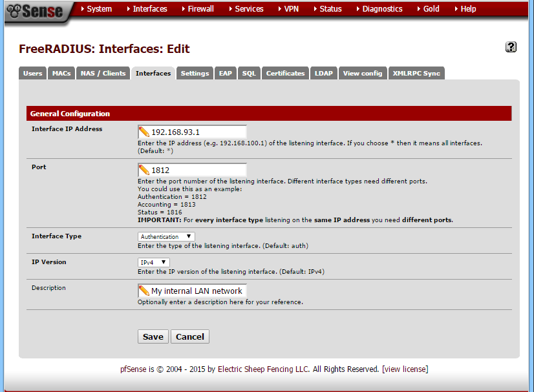This screenshot has height=392, width=534.
Task: Expand the Interface Type dropdown
Action: [166, 236]
